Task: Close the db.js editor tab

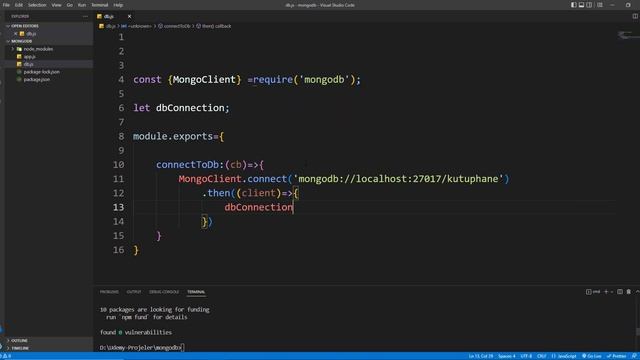Action: click(x=129, y=16)
